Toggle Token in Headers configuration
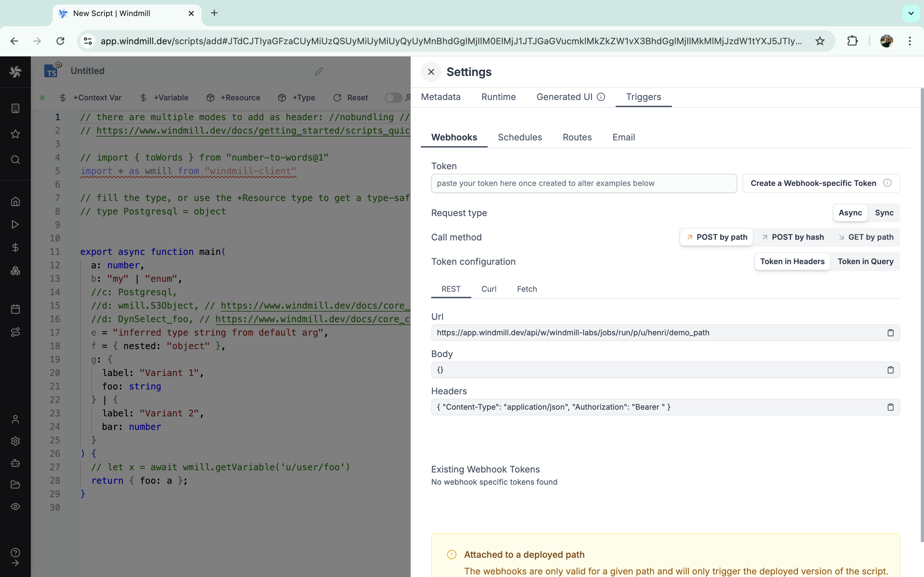 [x=792, y=261]
